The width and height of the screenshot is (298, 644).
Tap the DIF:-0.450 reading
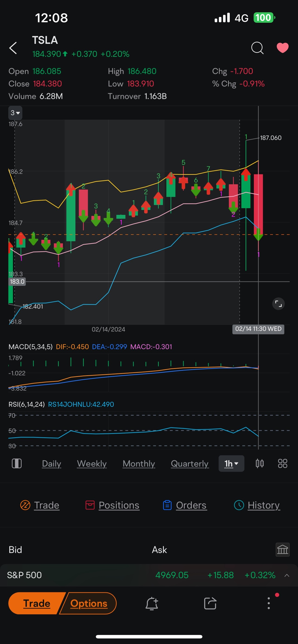click(72, 347)
